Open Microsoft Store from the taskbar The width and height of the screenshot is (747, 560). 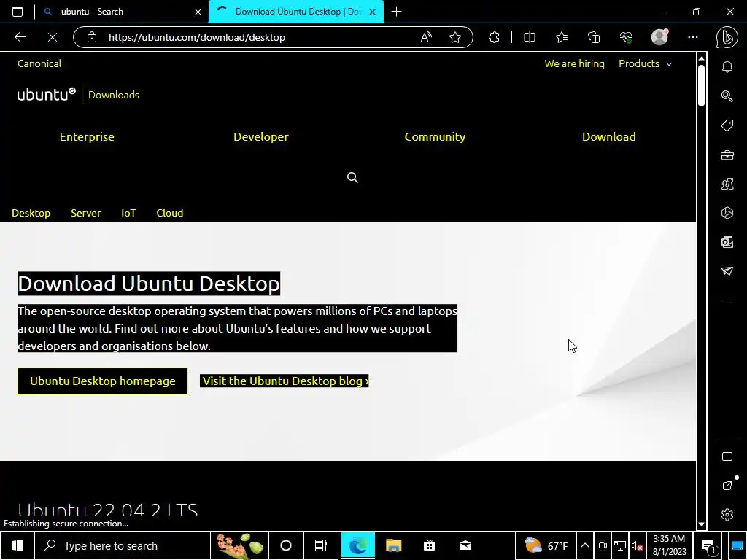(429, 545)
